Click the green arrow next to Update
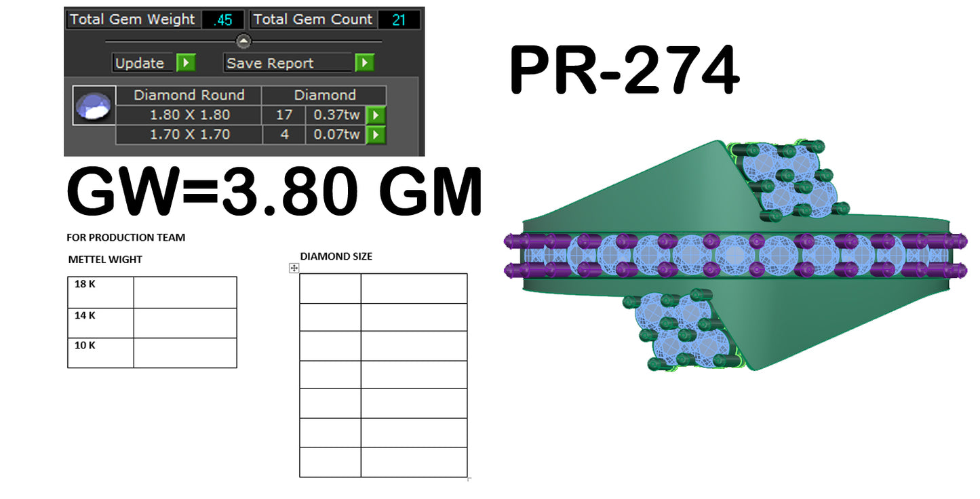This screenshot has height=499, width=980. click(x=186, y=63)
